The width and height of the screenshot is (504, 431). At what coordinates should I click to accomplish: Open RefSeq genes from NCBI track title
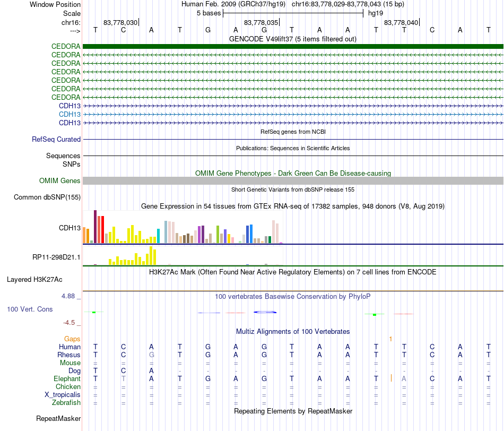(293, 132)
